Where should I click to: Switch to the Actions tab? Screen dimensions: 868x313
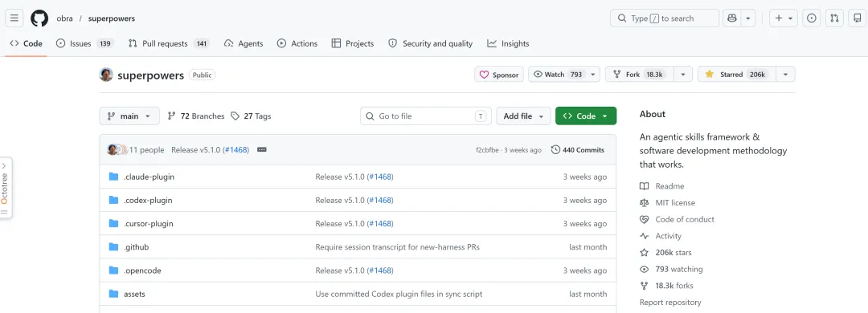[x=297, y=43]
